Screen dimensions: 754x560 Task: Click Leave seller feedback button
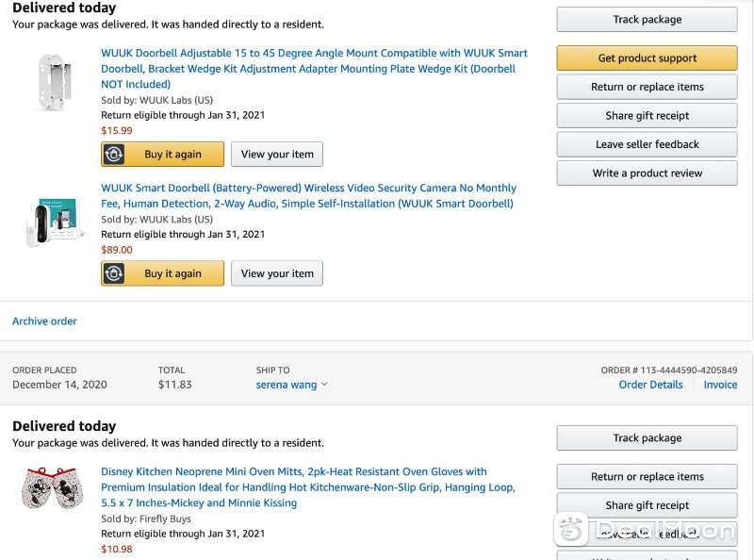[647, 145]
